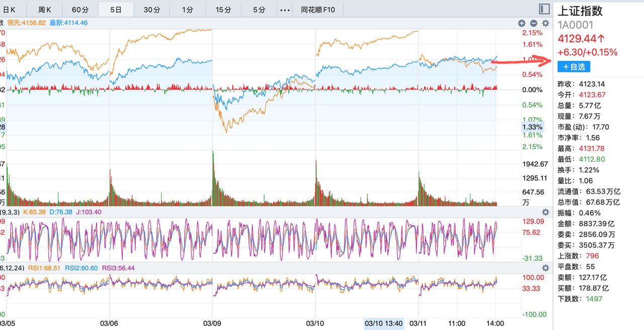
Task: Click the 1.33% highlighted axis label
Action: [532, 127]
